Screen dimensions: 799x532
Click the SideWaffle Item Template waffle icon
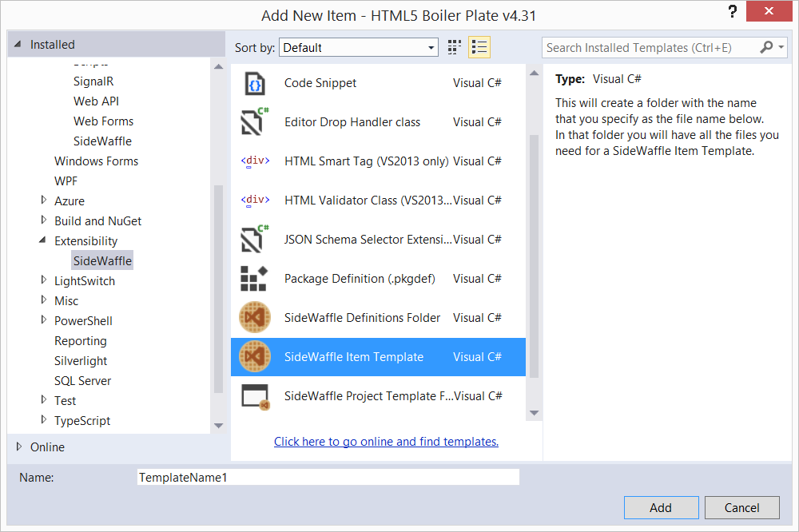tap(255, 357)
